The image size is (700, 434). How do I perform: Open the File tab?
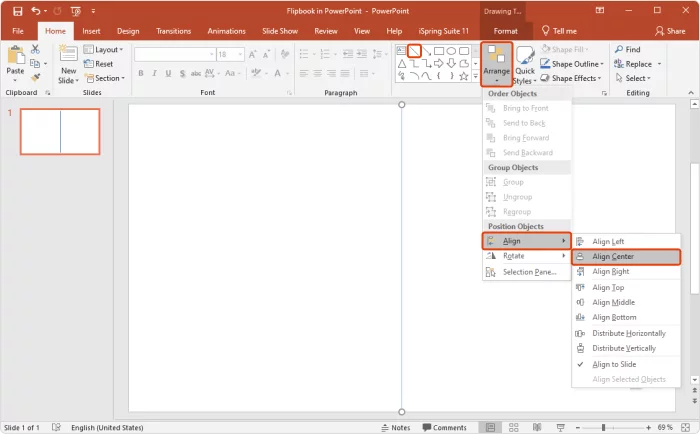18,31
